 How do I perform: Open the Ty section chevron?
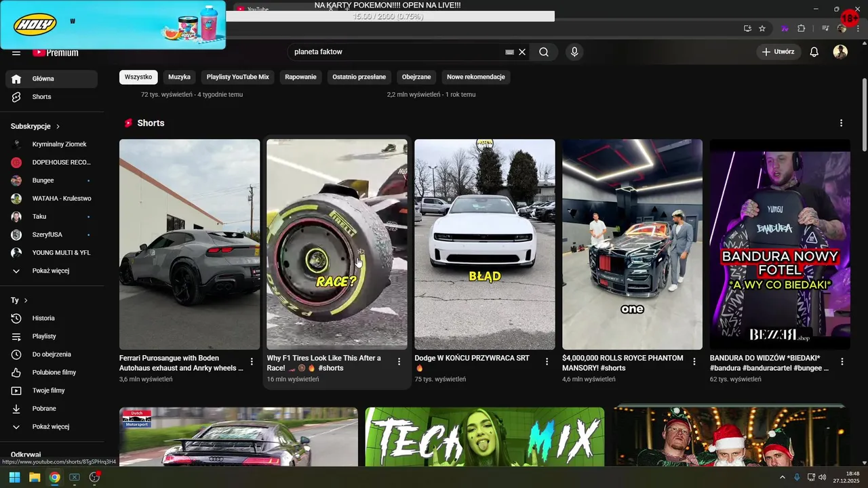coord(26,300)
